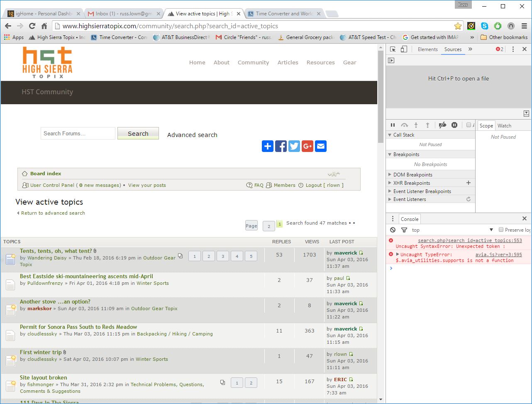Click the blue plus share icon
Image resolution: width=532 pixels, height=404 pixels.
pyautogui.click(x=268, y=146)
